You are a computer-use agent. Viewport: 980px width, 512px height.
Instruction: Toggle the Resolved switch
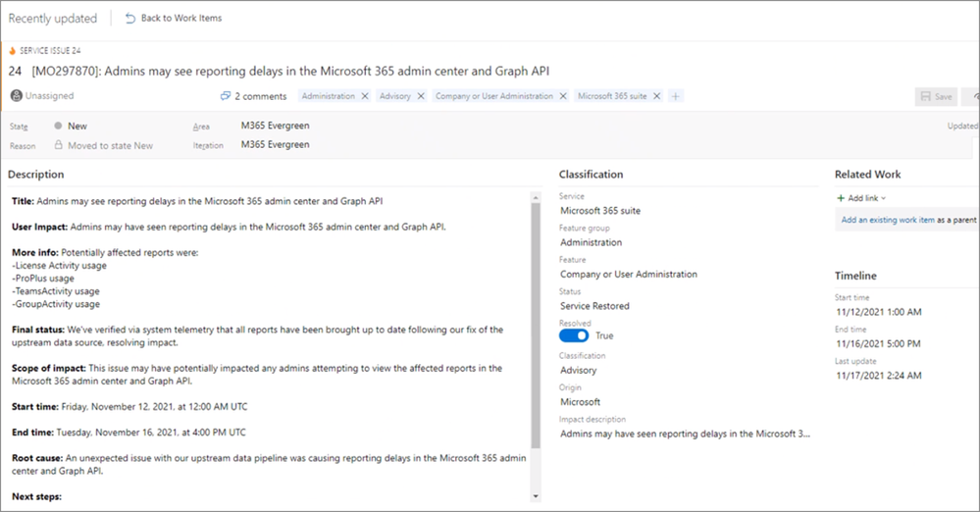(574, 335)
